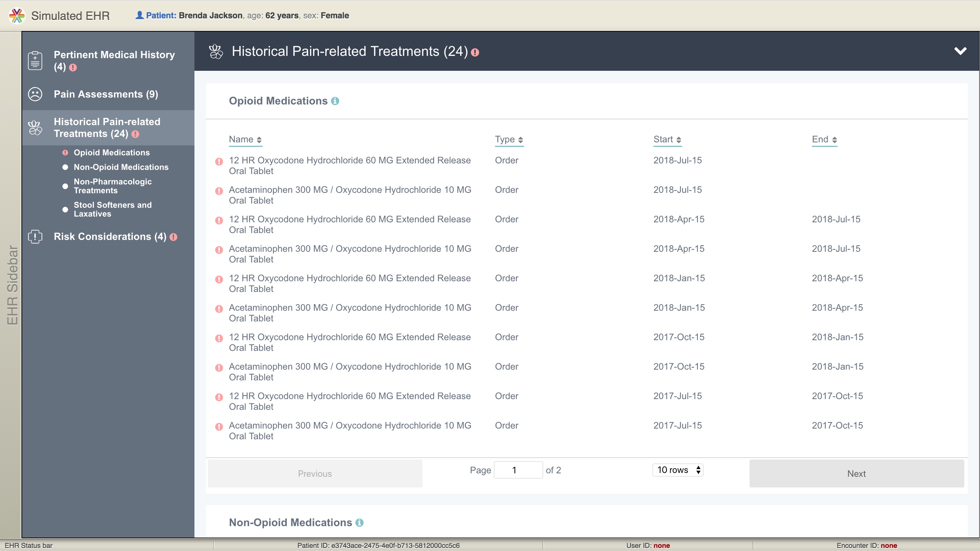Click Next to go to page 2
The image size is (980, 551).
click(856, 474)
